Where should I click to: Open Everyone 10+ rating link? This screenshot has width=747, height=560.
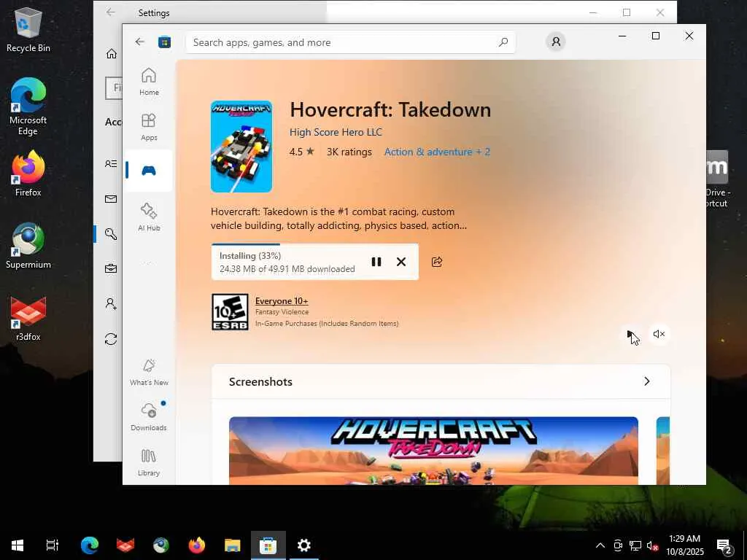282,301
